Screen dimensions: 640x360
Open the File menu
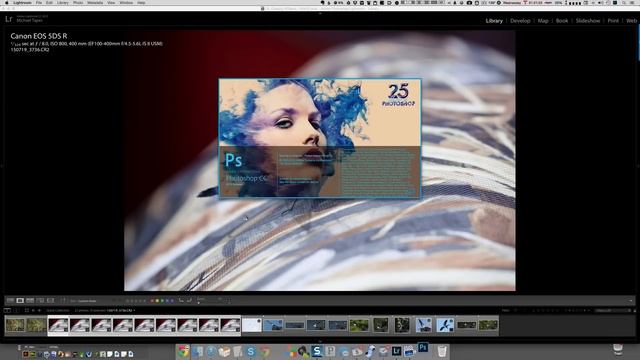click(x=39, y=3)
